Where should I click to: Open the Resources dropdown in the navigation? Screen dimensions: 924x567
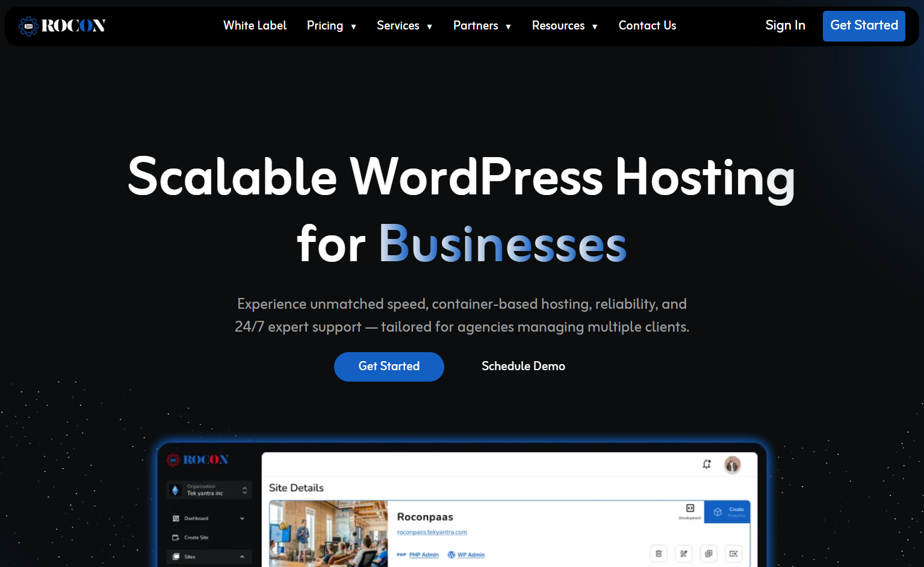pos(565,26)
